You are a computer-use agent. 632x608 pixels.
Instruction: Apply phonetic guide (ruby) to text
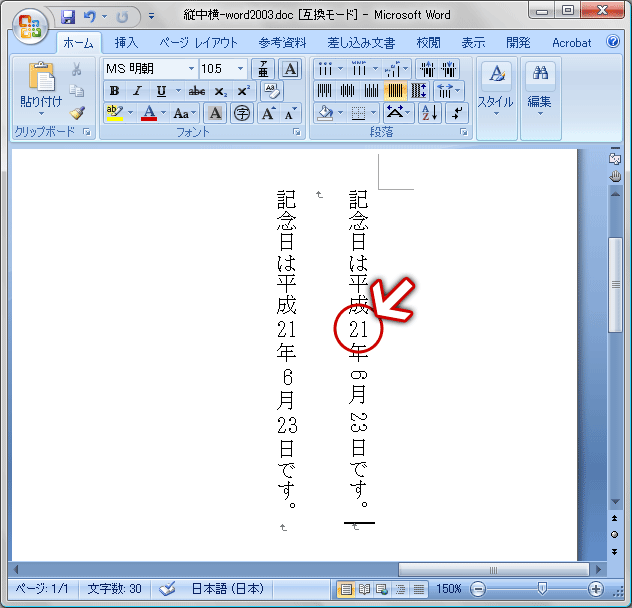click(263, 69)
